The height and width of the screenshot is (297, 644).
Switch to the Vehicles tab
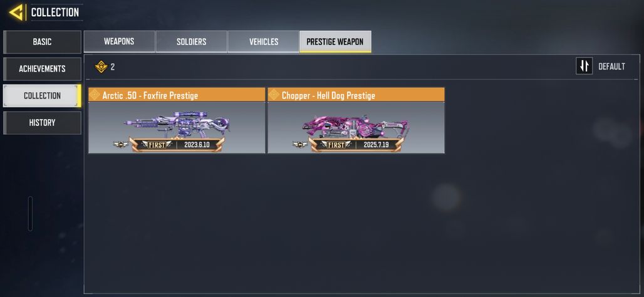[264, 41]
